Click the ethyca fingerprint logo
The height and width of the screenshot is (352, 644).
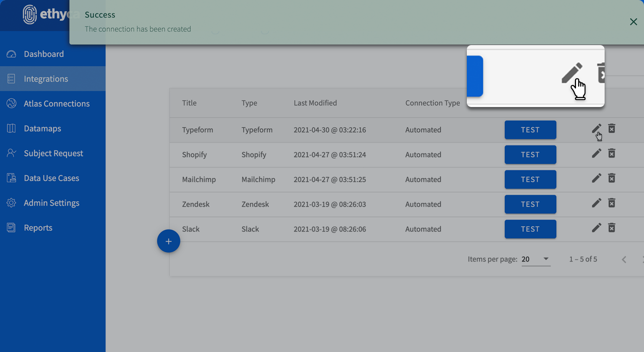[x=30, y=15]
